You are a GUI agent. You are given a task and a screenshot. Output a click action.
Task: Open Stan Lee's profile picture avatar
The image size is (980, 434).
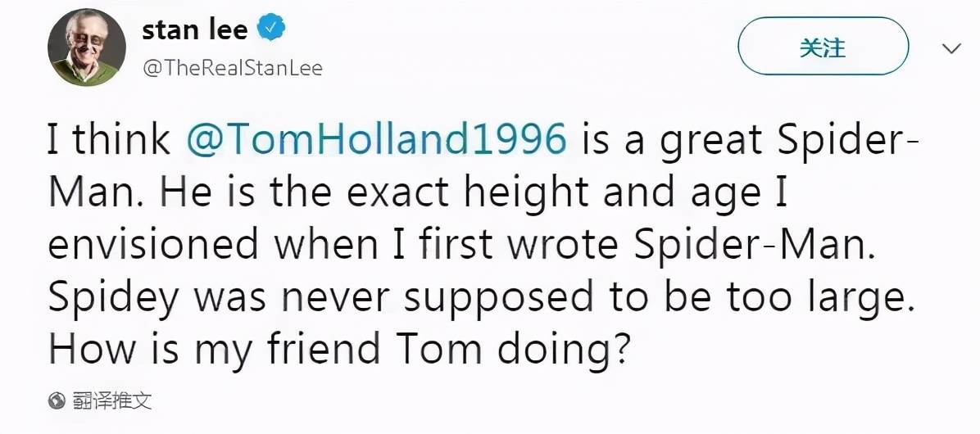pos(86,47)
